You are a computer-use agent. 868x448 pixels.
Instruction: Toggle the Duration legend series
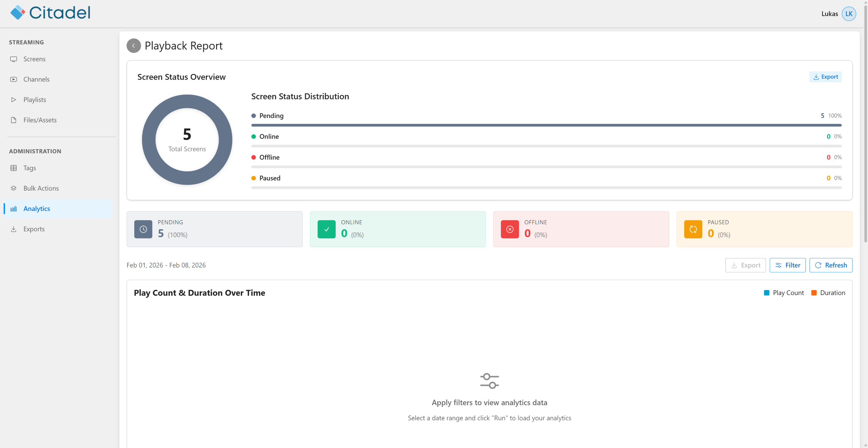828,293
